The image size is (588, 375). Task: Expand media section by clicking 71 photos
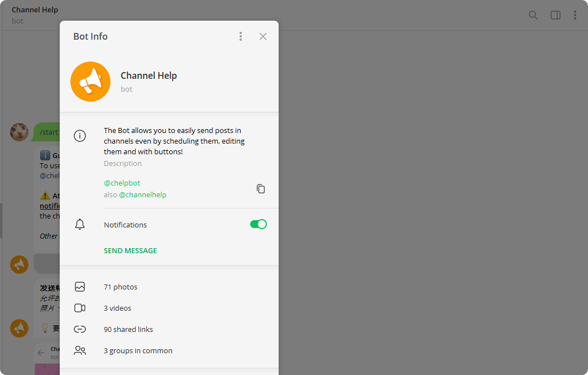[121, 287]
